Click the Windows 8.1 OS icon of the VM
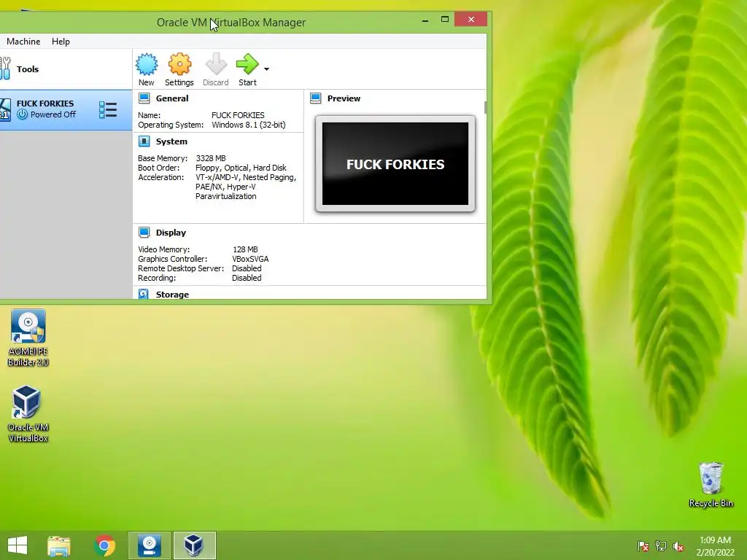This screenshot has height=560, width=747. tap(5, 109)
